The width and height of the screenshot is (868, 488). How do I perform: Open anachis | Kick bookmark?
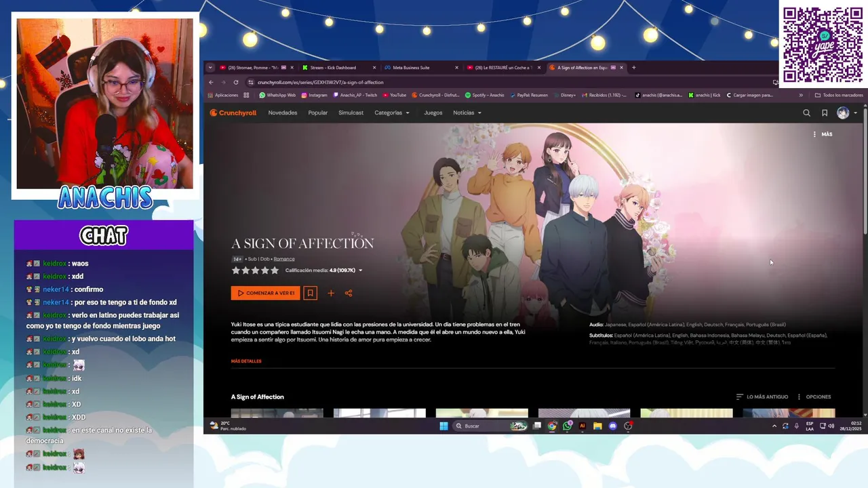[705, 96]
